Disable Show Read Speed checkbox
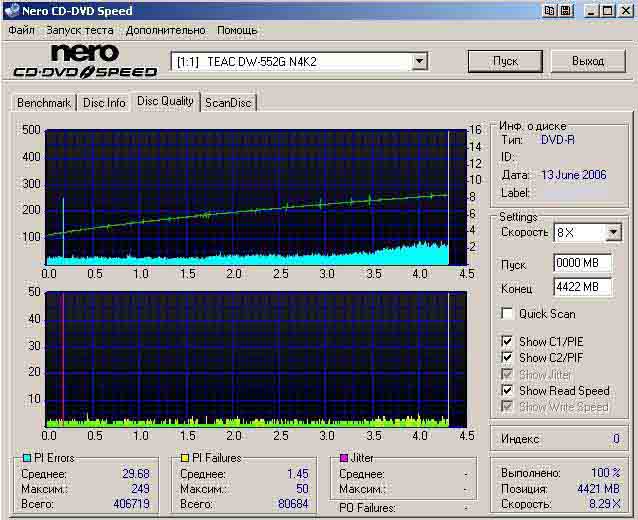The width and height of the screenshot is (638, 520). [508, 391]
